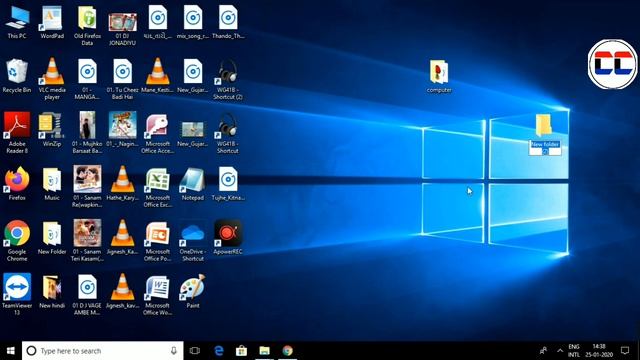
Task: Select the 01 - Sanam Re file
Action: click(x=87, y=187)
